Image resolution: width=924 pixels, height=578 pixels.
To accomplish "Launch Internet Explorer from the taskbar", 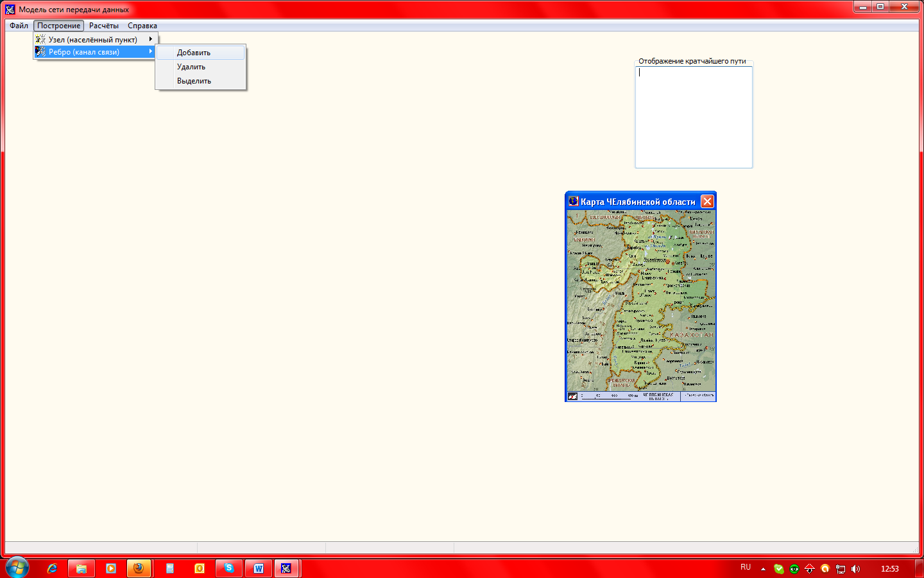I will pyautogui.click(x=52, y=568).
